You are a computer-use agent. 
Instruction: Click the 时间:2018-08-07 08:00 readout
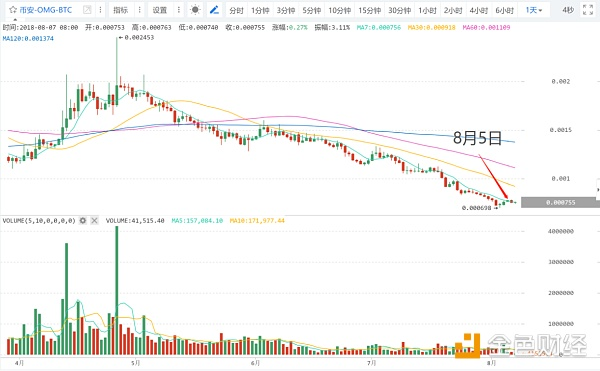point(40,28)
